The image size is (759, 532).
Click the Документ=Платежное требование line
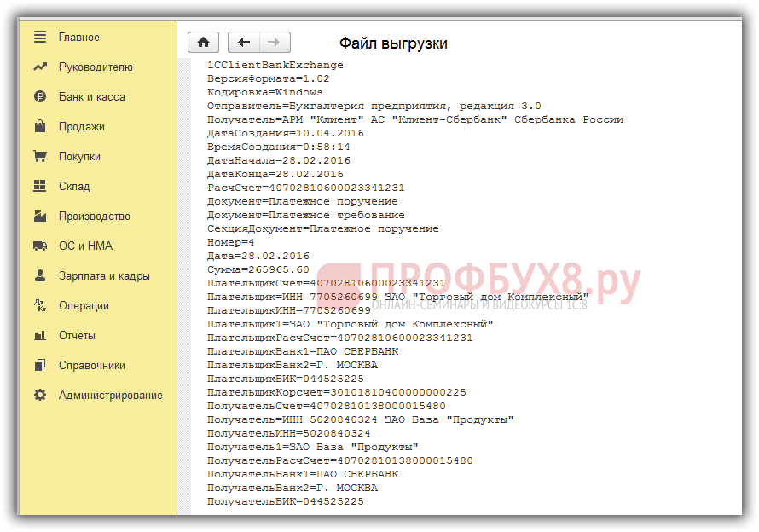tap(305, 215)
